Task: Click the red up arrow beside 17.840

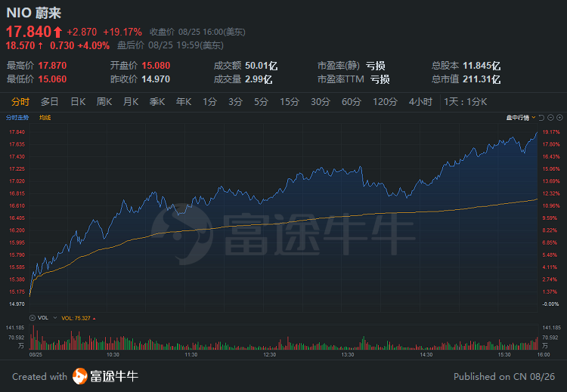Action: pos(57,32)
